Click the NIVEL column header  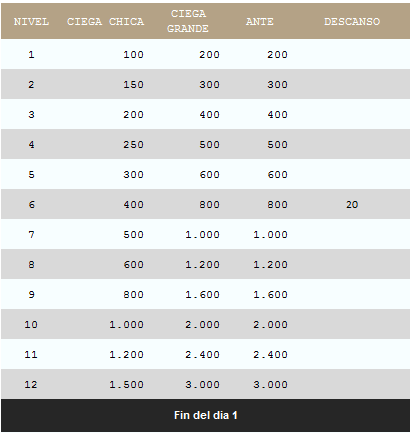(x=31, y=22)
